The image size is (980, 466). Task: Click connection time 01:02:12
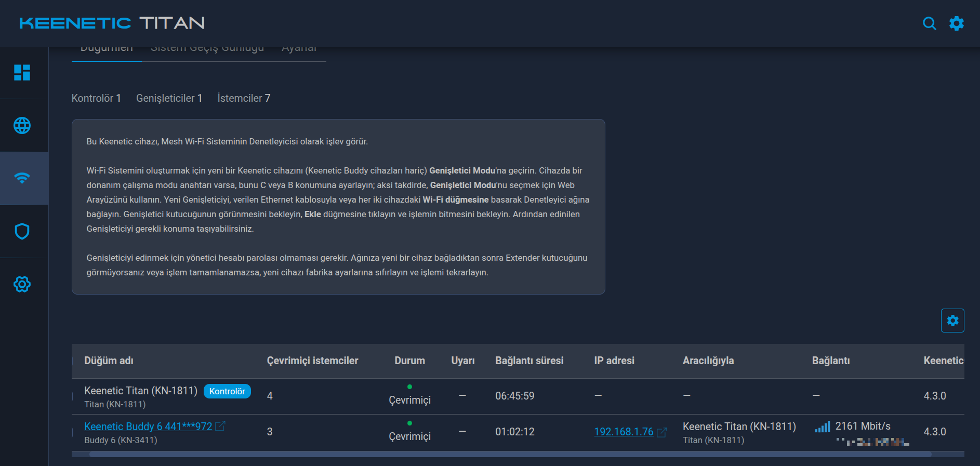point(514,432)
